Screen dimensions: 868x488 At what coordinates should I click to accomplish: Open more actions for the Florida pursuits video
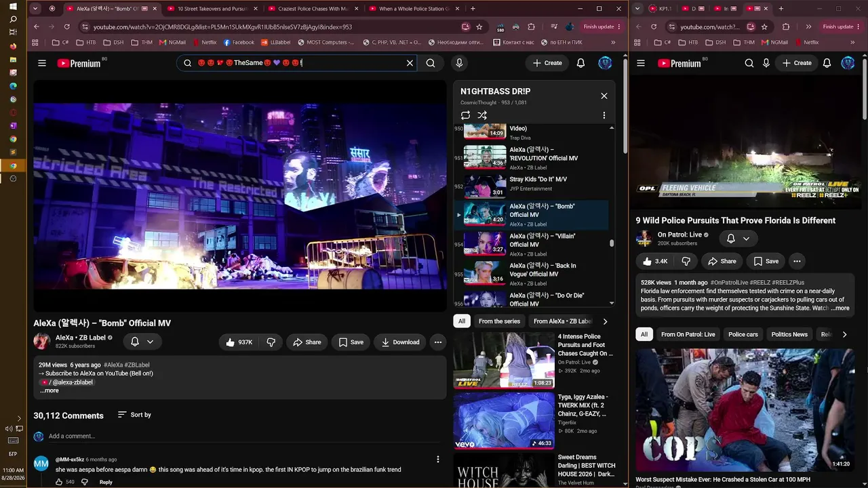797,261
